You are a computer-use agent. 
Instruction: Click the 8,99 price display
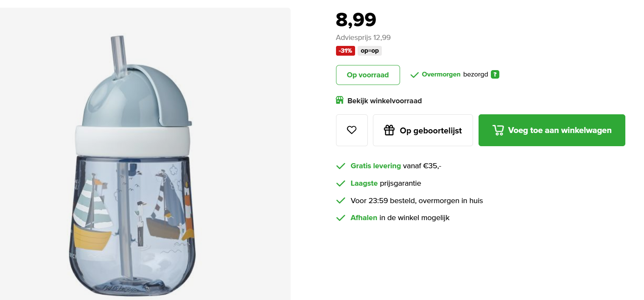pos(356,19)
